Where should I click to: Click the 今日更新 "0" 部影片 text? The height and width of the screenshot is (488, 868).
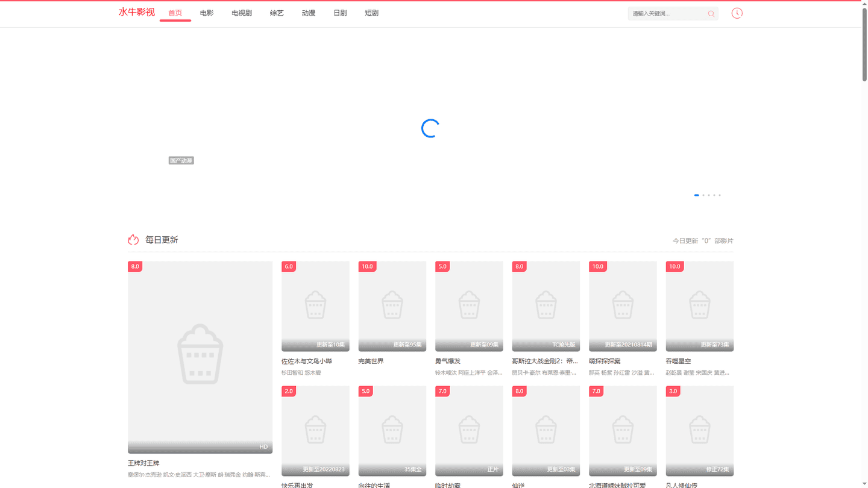point(703,241)
